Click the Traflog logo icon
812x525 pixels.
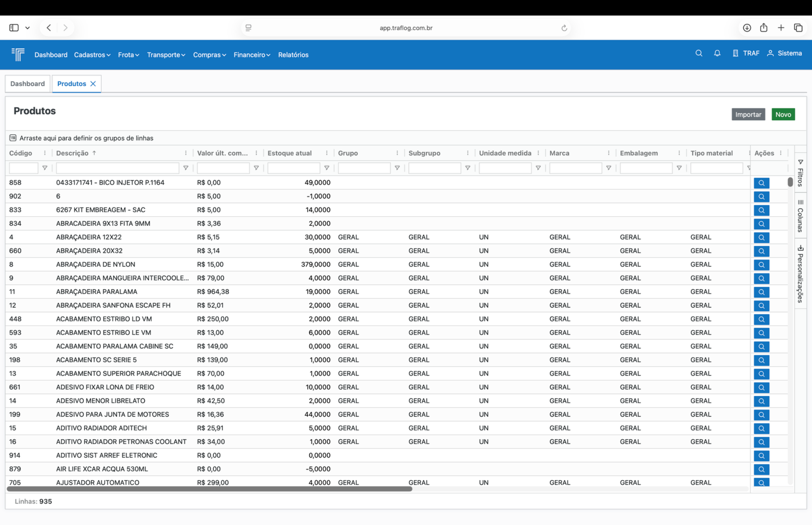click(x=18, y=54)
